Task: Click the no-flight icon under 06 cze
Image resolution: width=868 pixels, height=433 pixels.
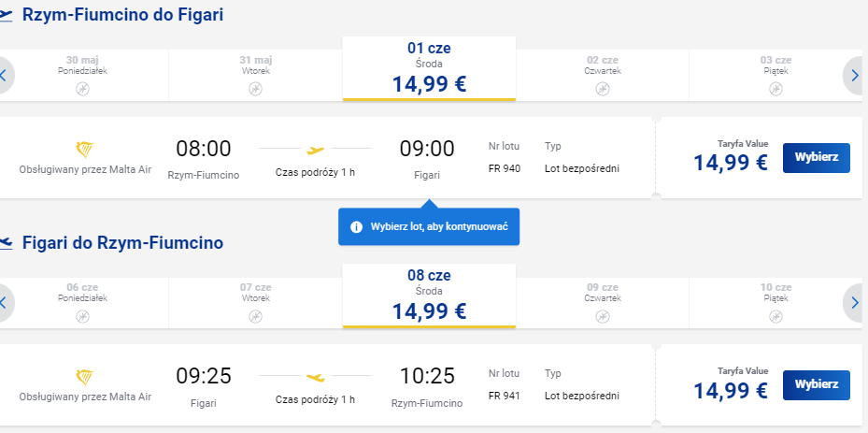Action: 82,316
